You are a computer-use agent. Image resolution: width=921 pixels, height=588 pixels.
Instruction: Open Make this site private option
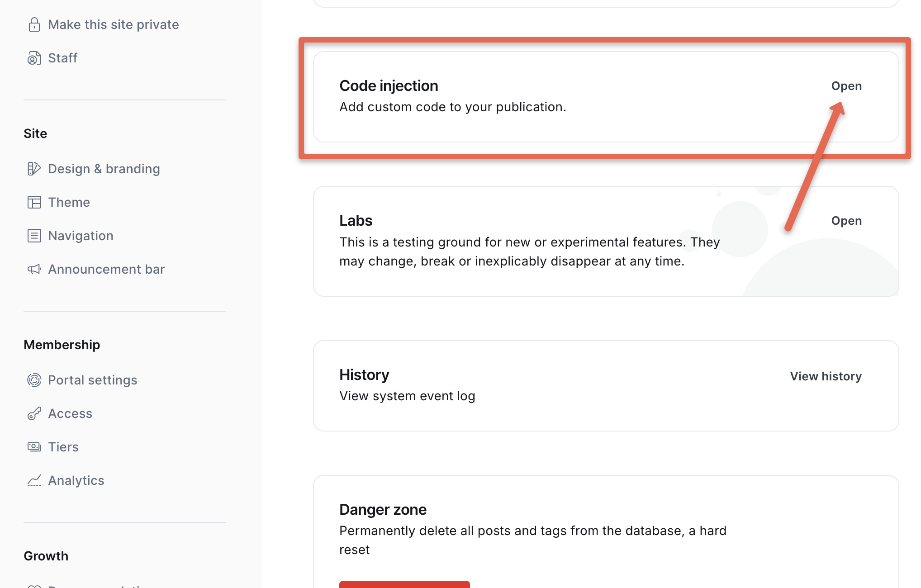click(113, 24)
